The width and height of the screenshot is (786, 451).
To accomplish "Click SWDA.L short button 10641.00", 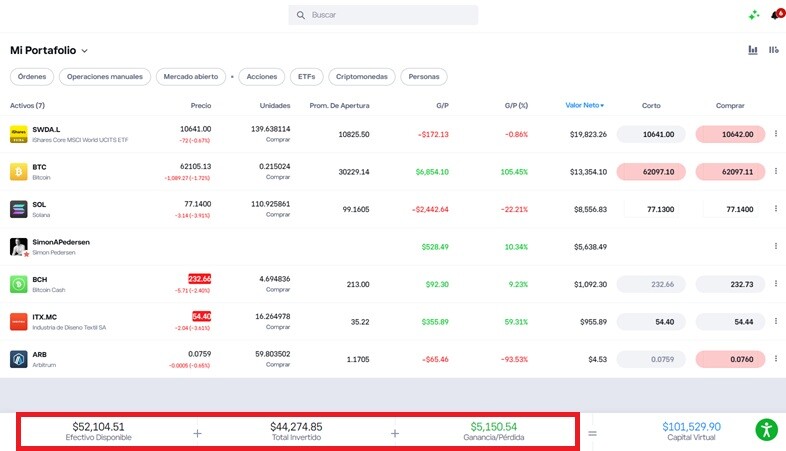I will point(651,134).
